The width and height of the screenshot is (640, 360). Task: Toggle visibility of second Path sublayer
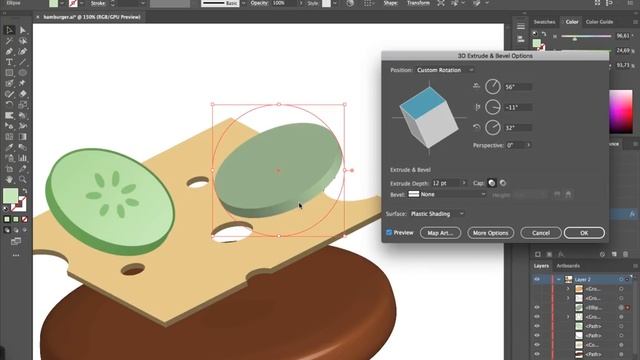[x=537, y=336]
